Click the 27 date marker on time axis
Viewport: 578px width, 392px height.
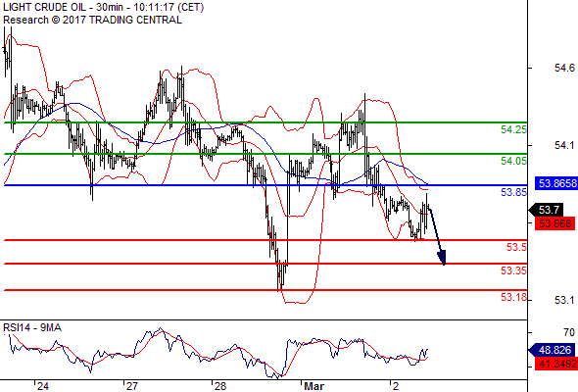pyautogui.click(x=132, y=386)
